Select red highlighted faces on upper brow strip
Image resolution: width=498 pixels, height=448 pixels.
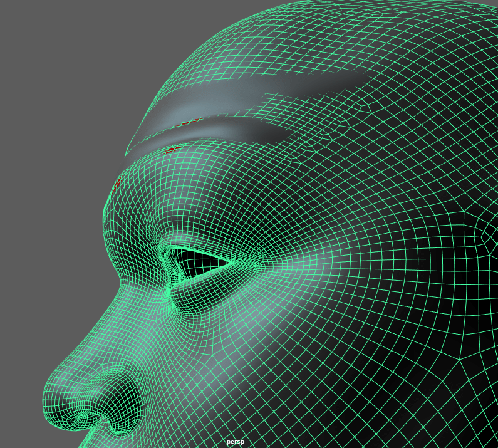point(188,122)
